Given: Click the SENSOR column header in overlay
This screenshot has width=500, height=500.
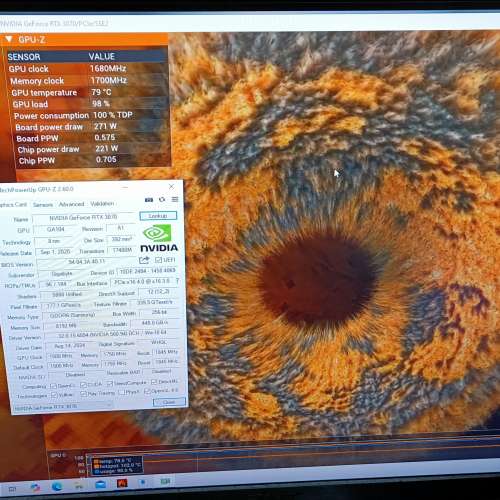Looking at the screenshot, I should 24,57.
